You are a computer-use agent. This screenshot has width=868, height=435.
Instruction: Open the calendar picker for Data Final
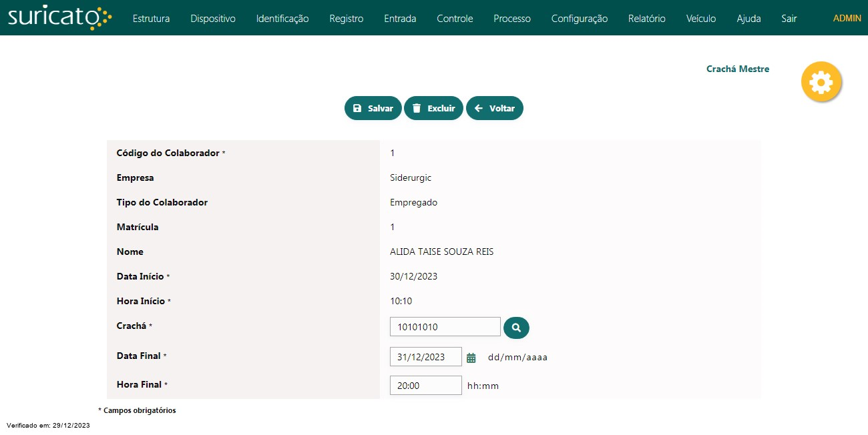471,358
